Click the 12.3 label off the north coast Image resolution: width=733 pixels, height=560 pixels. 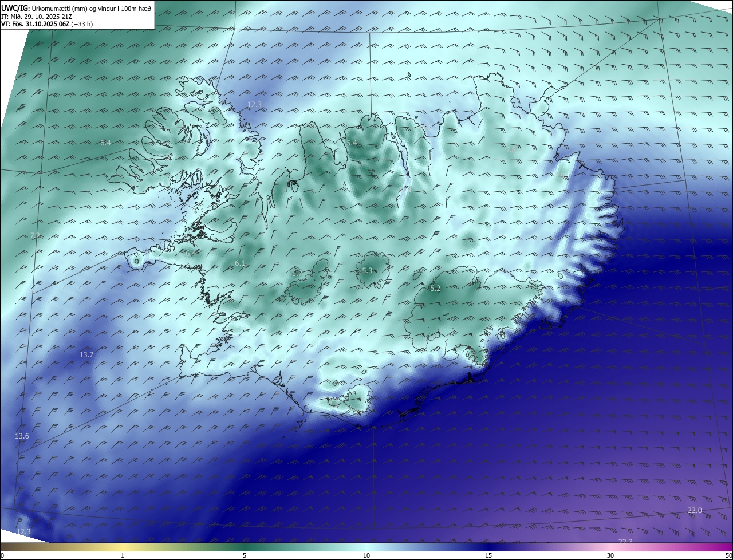(x=254, y=104)
